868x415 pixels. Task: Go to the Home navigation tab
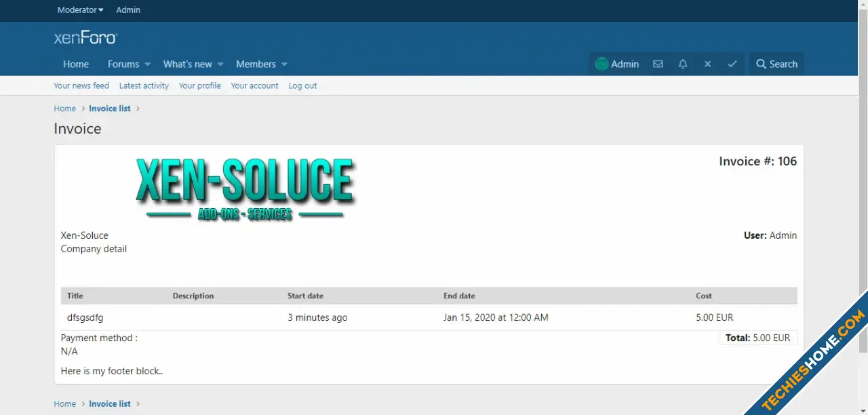[76, 64]
